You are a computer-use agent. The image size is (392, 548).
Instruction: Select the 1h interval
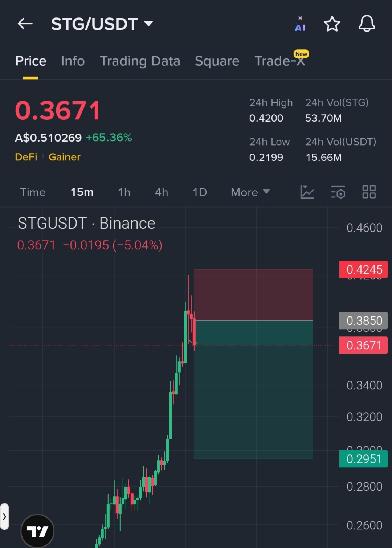tap(124, 192)
